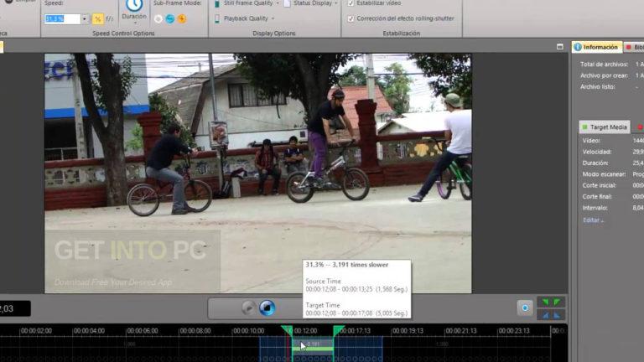644x362 pixels.
Task: Click the 'Intervalo:' info row
Action: pyautogui.click(x=612, y=208)
